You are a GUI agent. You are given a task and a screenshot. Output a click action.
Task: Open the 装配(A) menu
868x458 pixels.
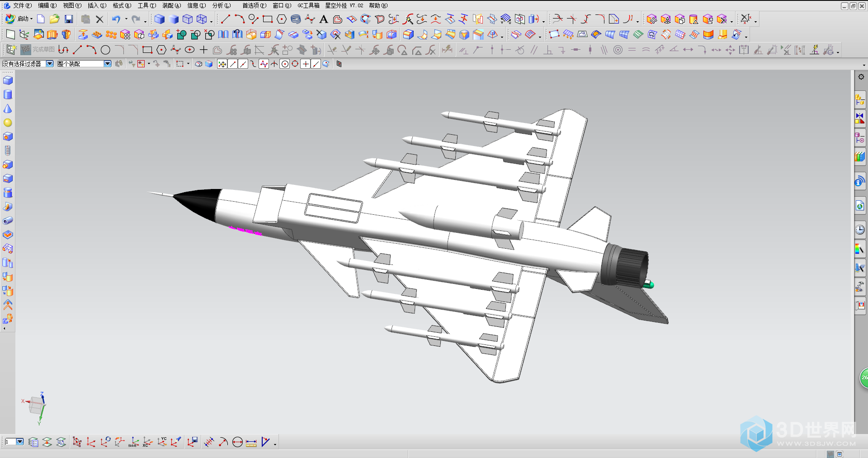pos(171,5)
